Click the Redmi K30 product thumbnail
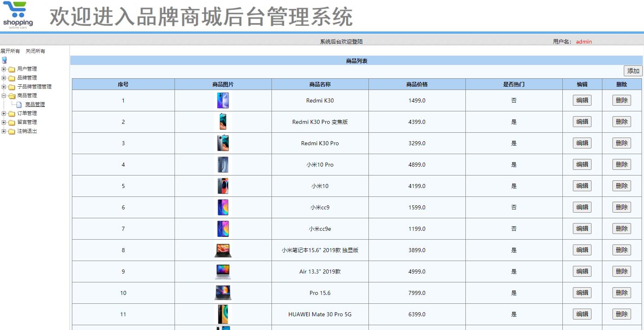The image size is (644, 330). tap(223, 100)
